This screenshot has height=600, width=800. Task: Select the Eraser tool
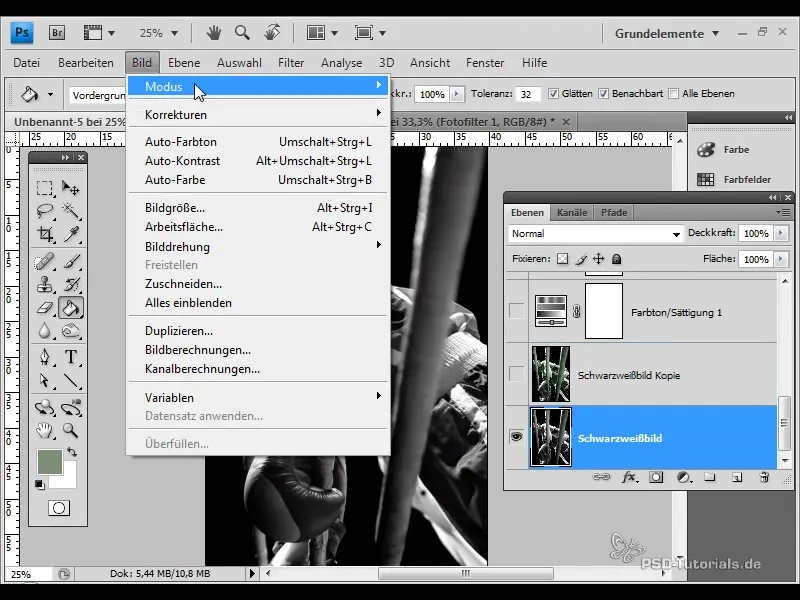coord(45,308)
